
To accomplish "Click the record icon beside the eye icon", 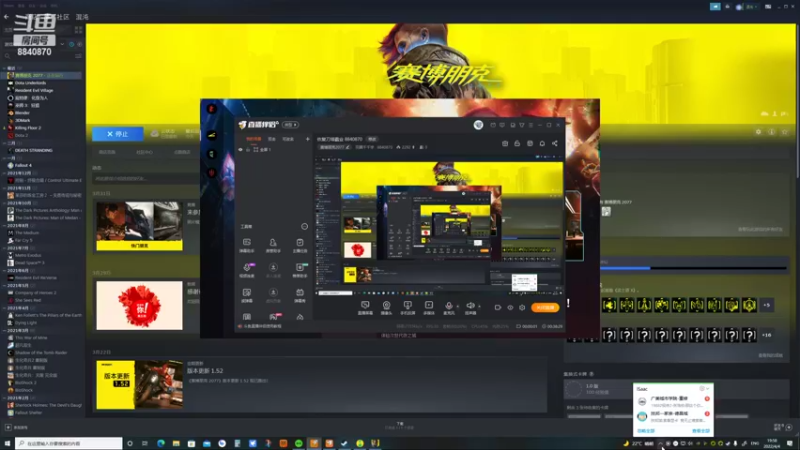I will [x=497, y=308].
